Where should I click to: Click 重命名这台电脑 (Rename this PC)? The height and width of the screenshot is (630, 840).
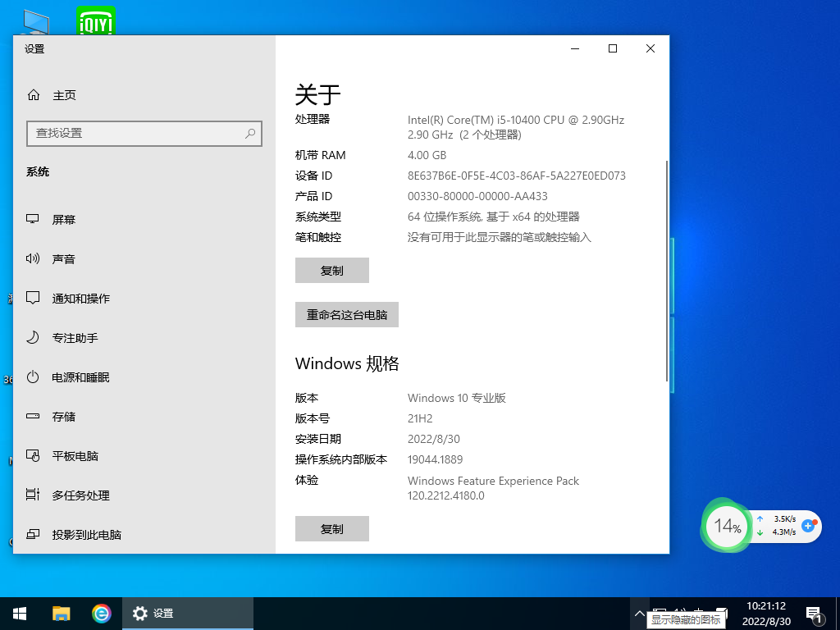(346, 314)
